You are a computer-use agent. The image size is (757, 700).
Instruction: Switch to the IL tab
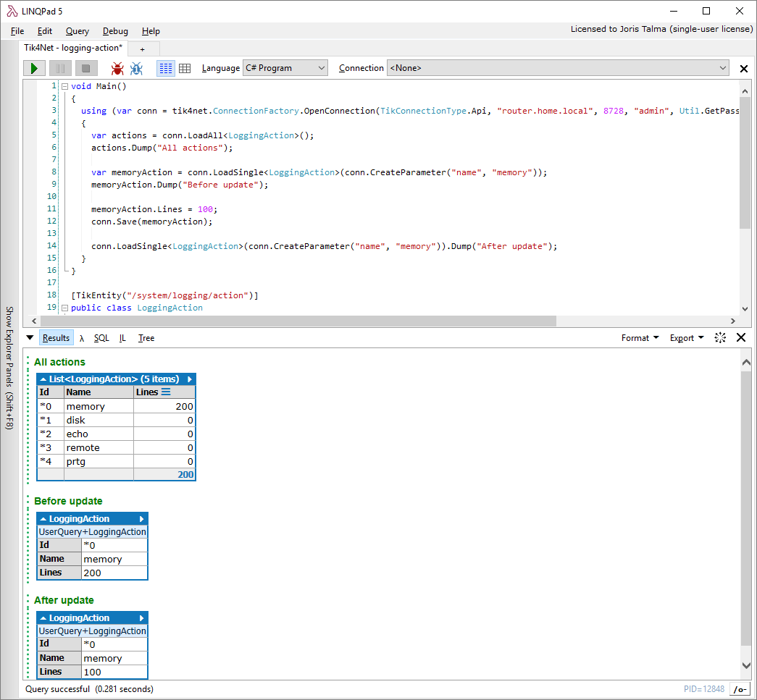122,338
